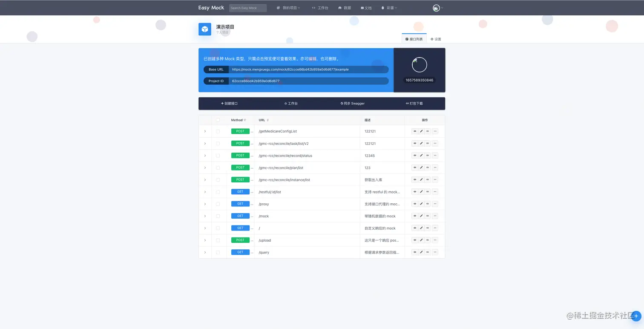Switch to the 设置 tab
The width and height of the screenshot is (644, 329).
click(436, 39)
